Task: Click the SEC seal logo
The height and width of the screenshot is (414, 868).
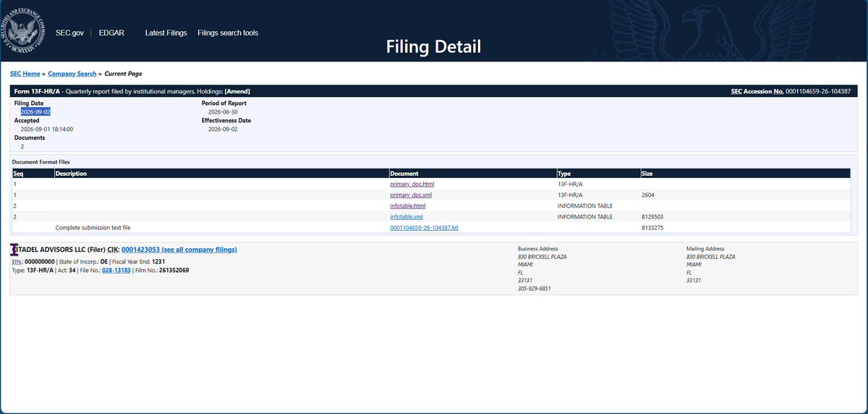Action: coord(24,31)
